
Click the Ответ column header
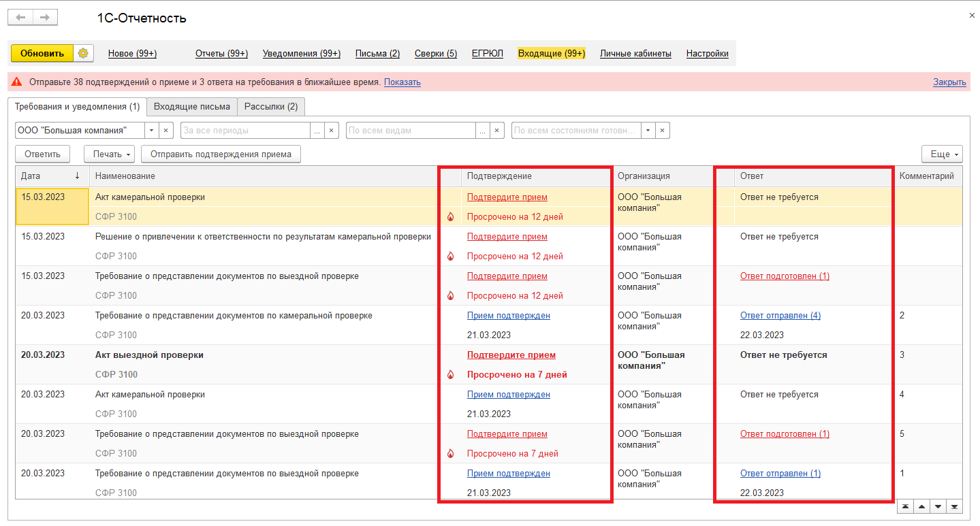[x=813, y=176]
